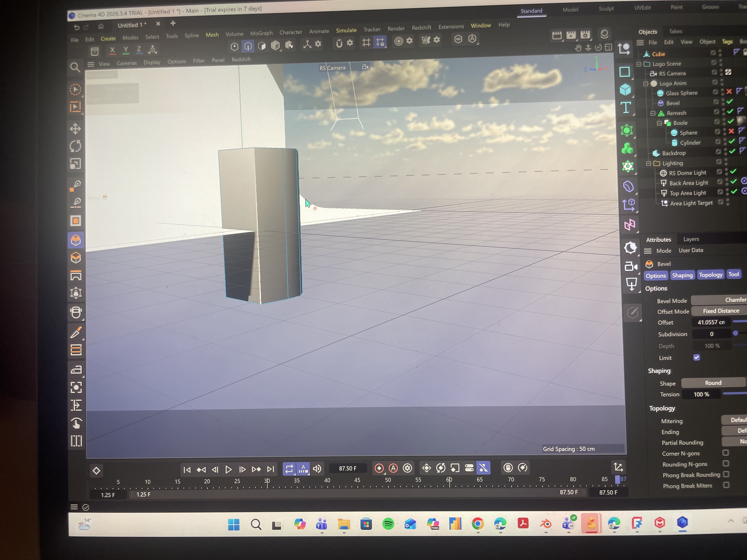
Task: Collapse the Logo Scene tree node
Action: (x=639, y=64)
